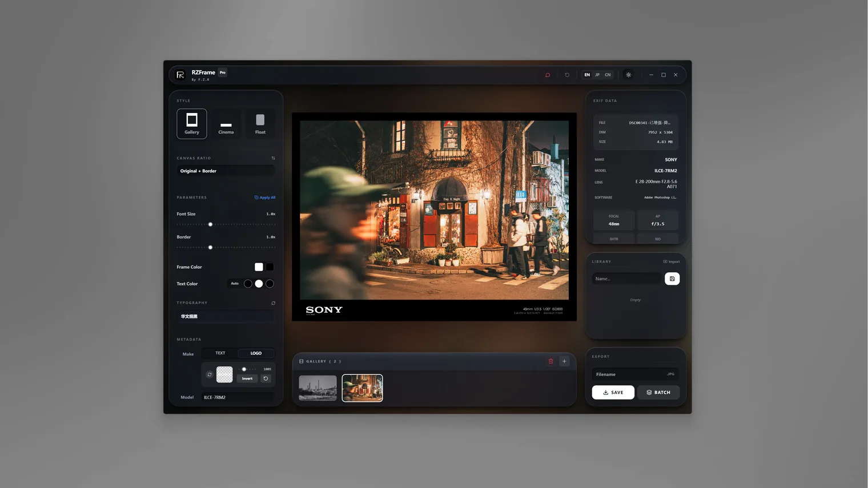The image size is (868, 488).
Task: Select the Gallery frame style
Action: [x=192, y=123]
